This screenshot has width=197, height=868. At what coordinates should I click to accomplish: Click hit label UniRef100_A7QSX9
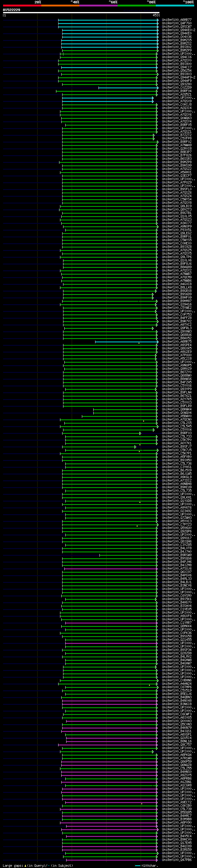click(x=177, y=101)
